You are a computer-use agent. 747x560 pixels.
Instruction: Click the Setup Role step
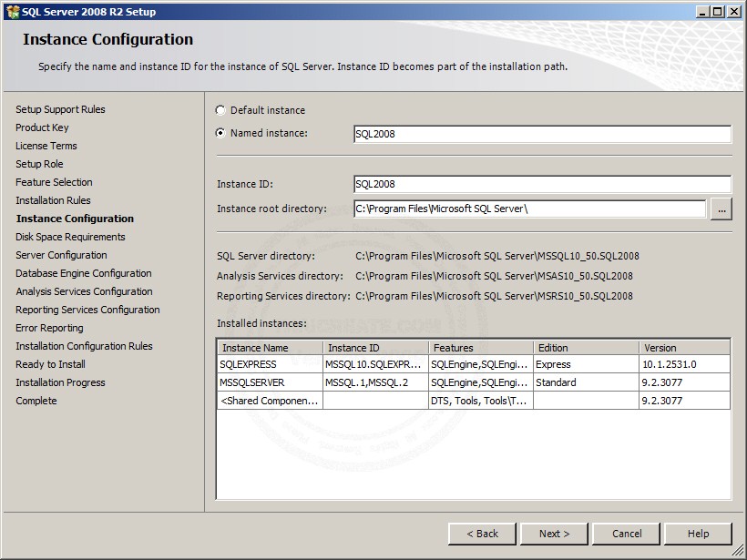tap(39, 164)
